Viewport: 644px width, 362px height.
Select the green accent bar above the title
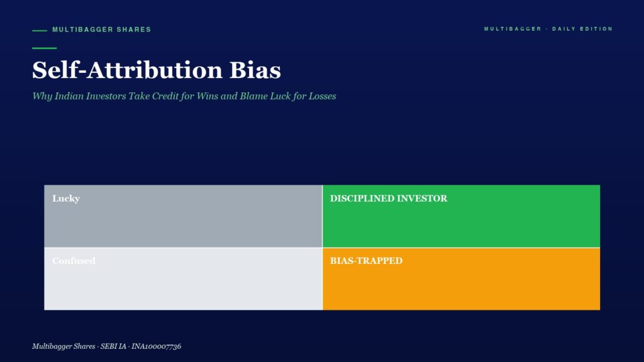point(45,48)
